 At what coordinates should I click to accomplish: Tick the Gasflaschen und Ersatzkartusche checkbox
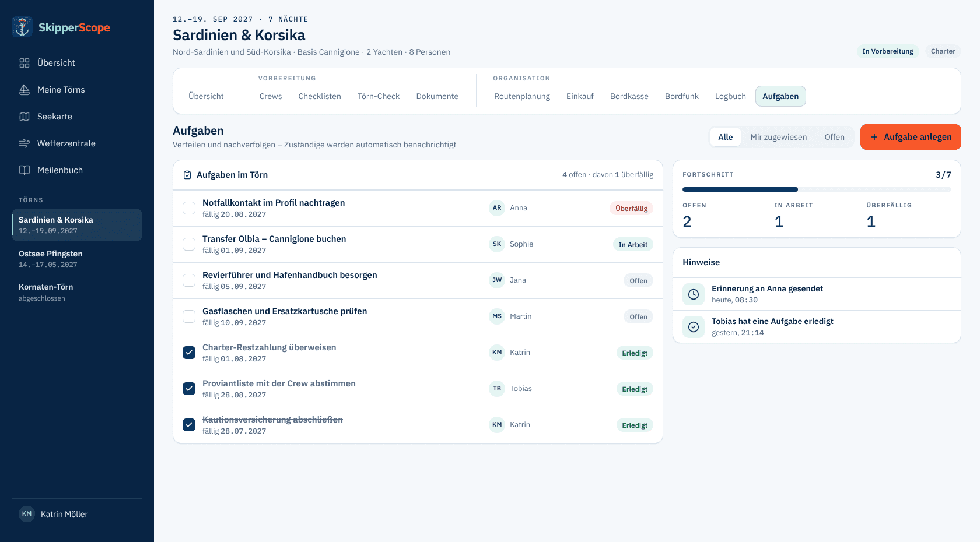pos(189,316)
